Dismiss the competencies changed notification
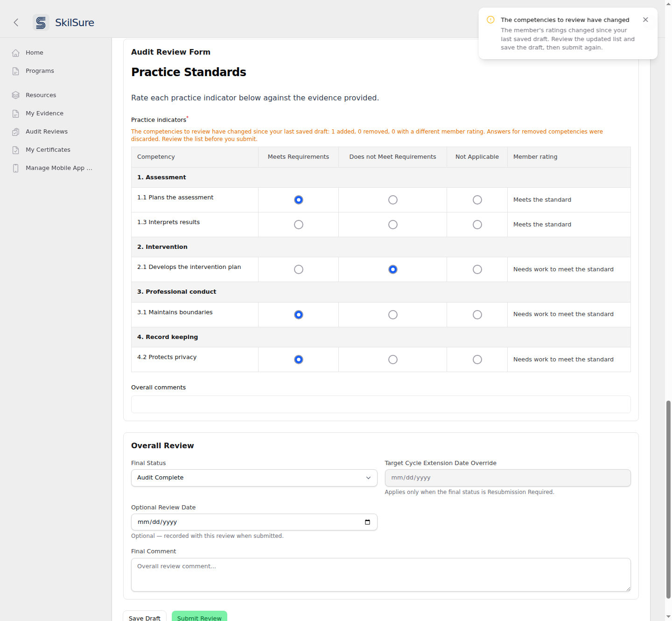This screenshot has height=621, width=672. tap(645, 20)
